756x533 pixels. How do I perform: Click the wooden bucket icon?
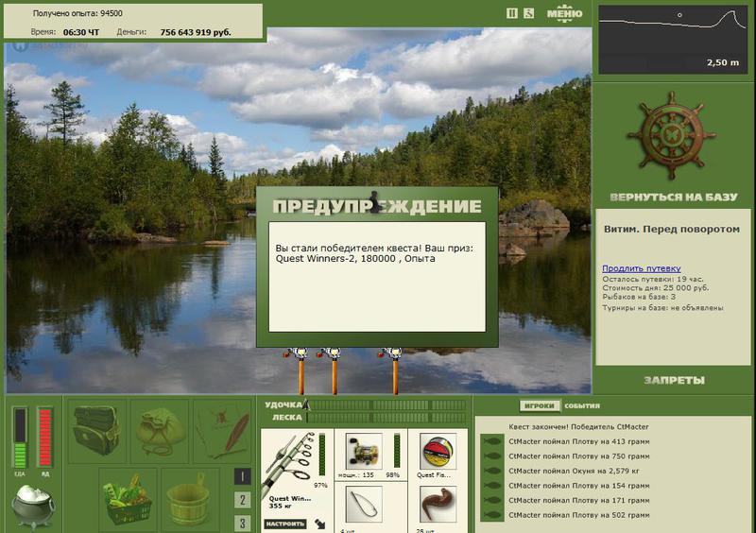[x=190, y=500]
